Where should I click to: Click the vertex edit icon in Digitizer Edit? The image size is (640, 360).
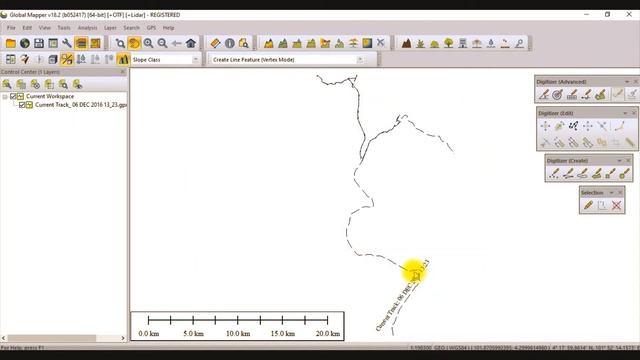573,126
